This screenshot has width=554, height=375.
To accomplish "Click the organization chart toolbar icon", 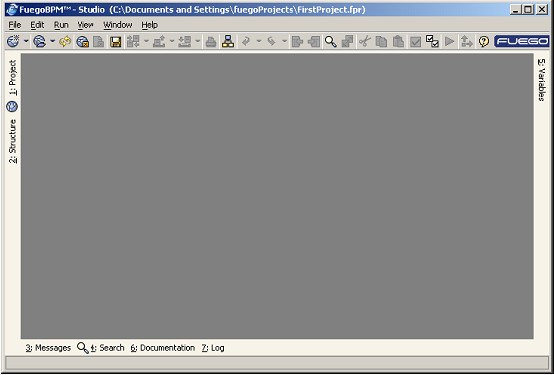I will (228, 42).
